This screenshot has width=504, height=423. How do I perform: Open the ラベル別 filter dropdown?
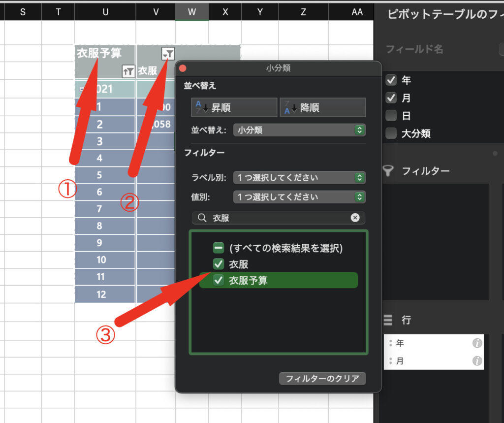(x=299, y=177)
